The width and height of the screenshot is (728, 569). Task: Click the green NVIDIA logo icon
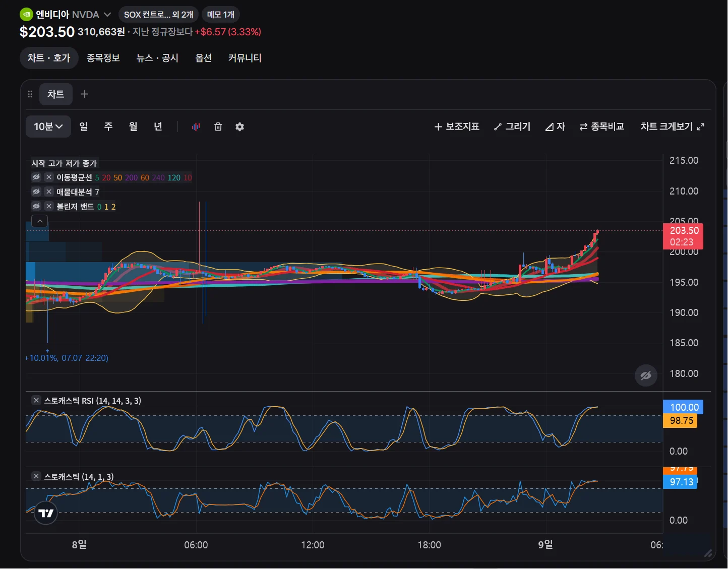pos(26,15)
